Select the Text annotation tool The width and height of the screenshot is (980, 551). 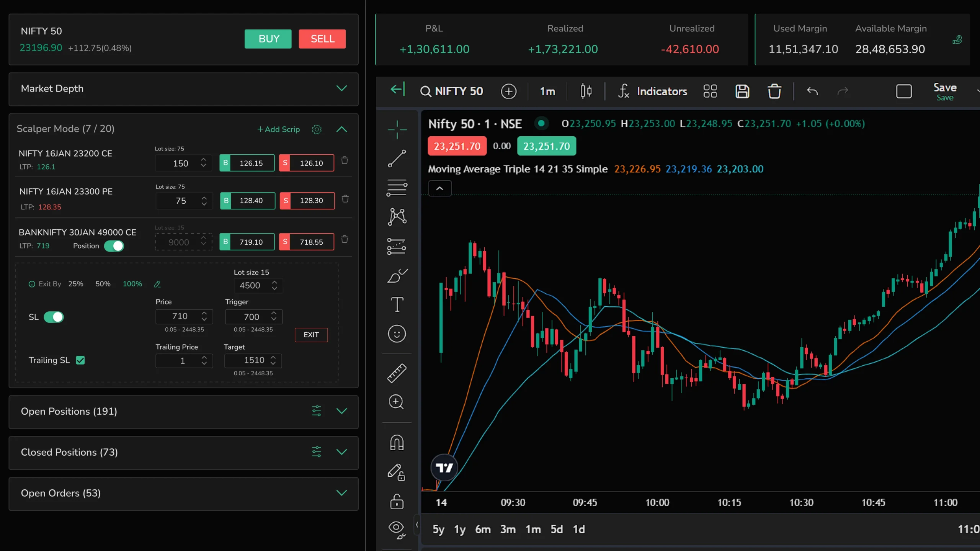(397, 305)
